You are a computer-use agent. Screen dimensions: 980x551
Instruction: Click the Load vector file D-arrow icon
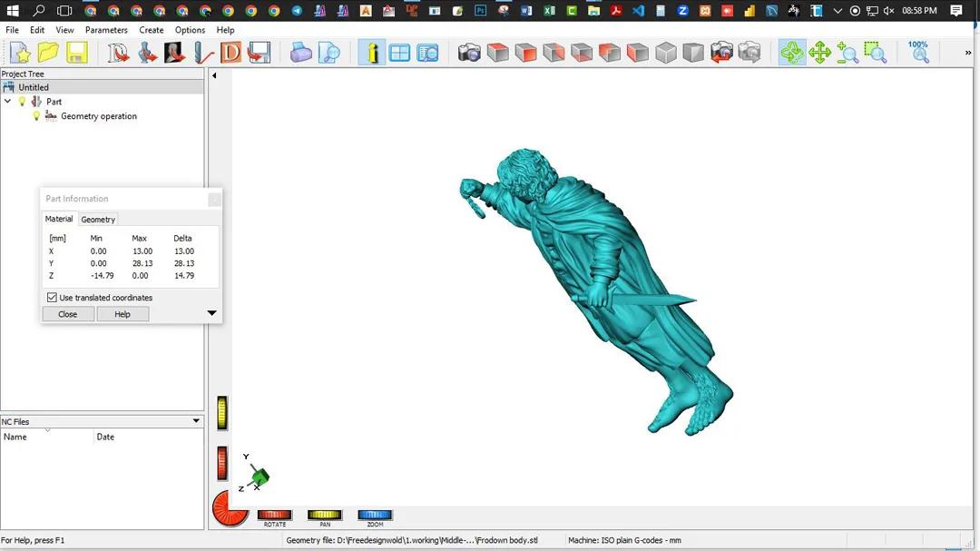click(x=117, y=53)
